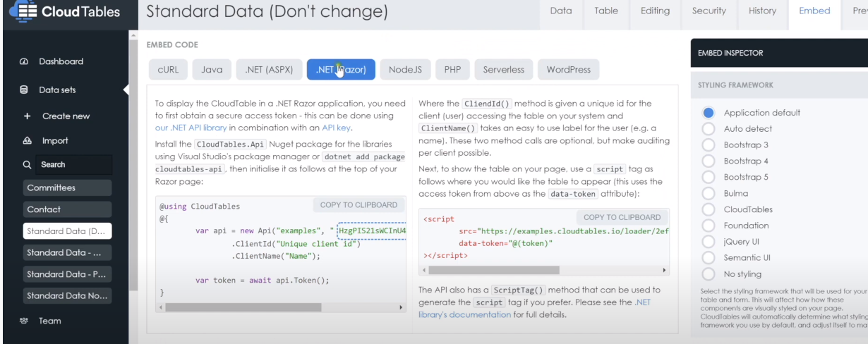Click the Dashboard gauge icon
This screenshot has width=868, height=344.
click(23, 62)
